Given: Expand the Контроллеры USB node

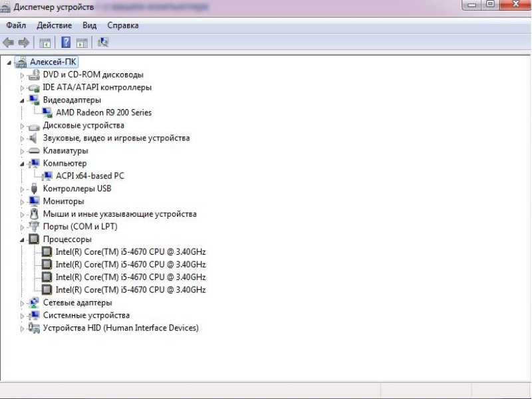Looking at the screenshot, I should pos(22,190).
